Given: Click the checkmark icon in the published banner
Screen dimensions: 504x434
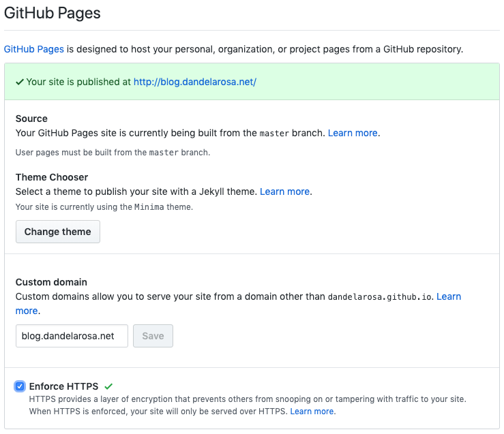Looking at the screenshot, I should pyautogui.click(x=20, y=82).
